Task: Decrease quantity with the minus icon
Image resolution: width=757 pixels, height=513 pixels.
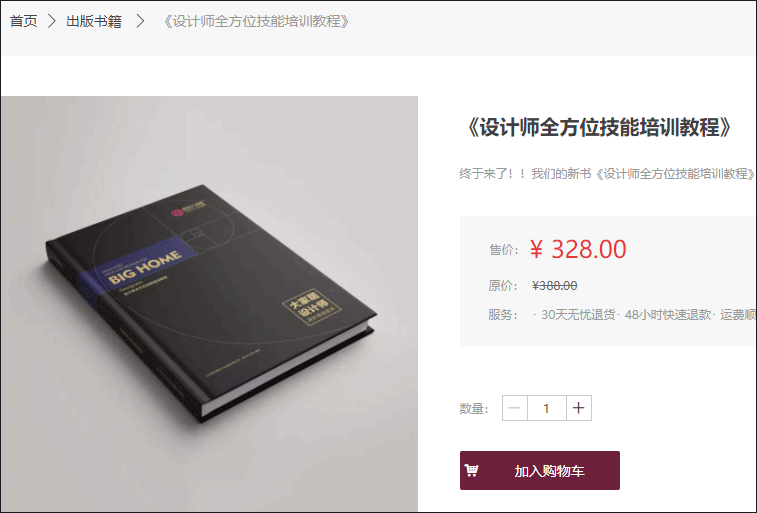Action: point(515,408)
